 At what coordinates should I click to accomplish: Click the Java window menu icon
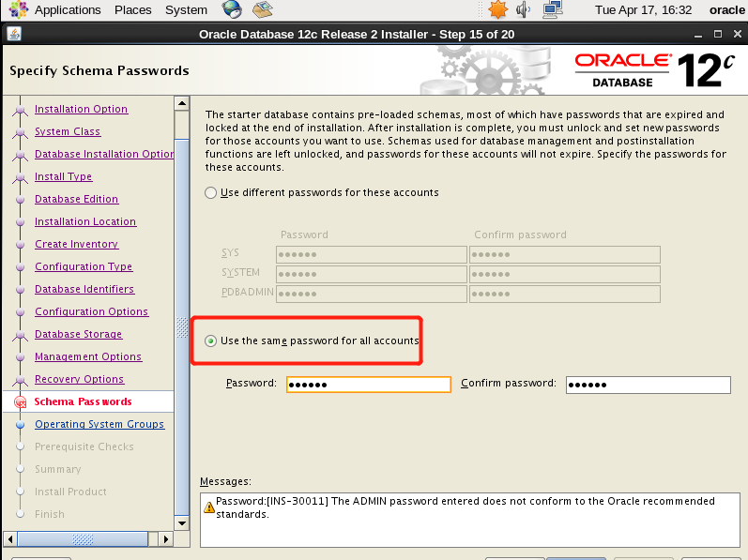(x=14, y=35)
